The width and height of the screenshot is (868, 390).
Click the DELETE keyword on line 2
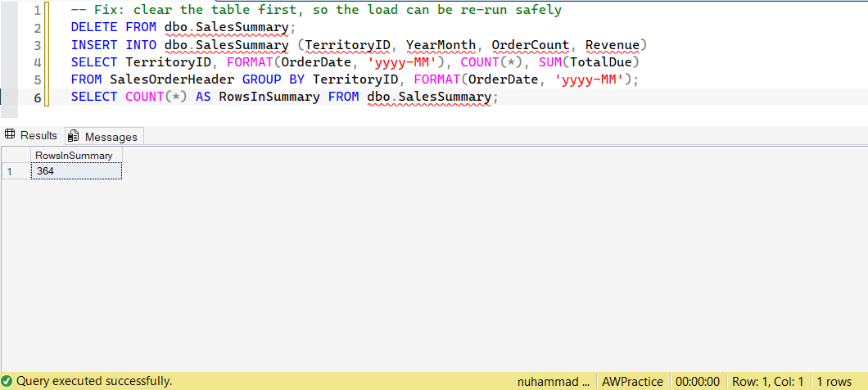[x=94, y=27]
